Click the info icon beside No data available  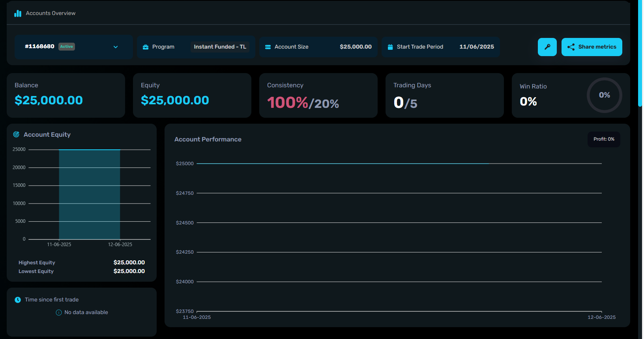pyautogui.click(x=59, y=313)
